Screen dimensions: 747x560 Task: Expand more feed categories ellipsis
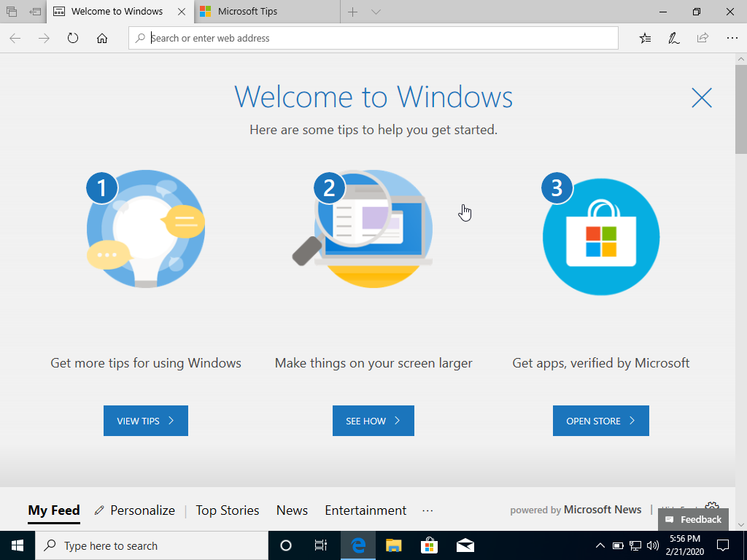click(427, 510)
